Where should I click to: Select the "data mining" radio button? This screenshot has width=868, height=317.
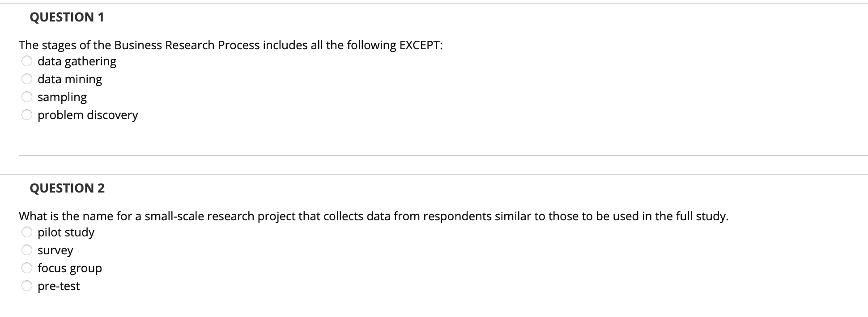(x=27, y=78)
